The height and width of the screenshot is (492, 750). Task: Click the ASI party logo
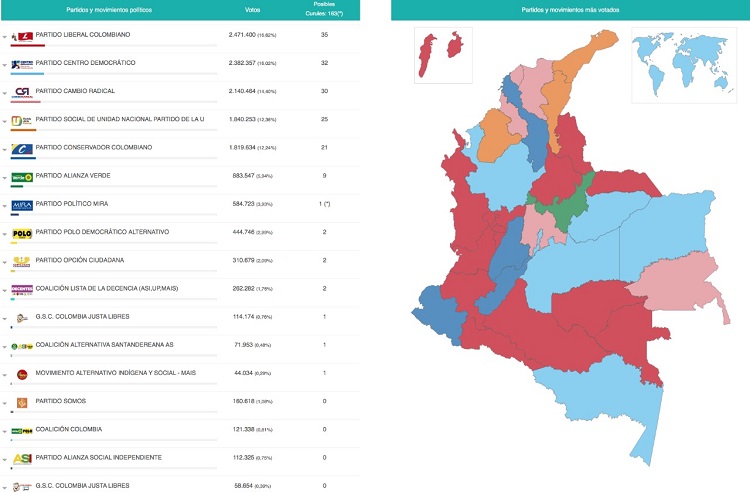tap(22, 459)
